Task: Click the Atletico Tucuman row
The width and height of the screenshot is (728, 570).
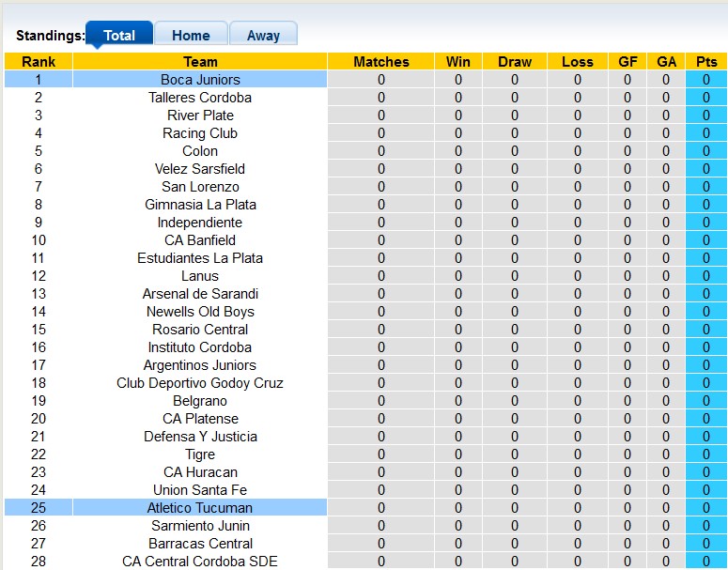Action: pos(200,508)
